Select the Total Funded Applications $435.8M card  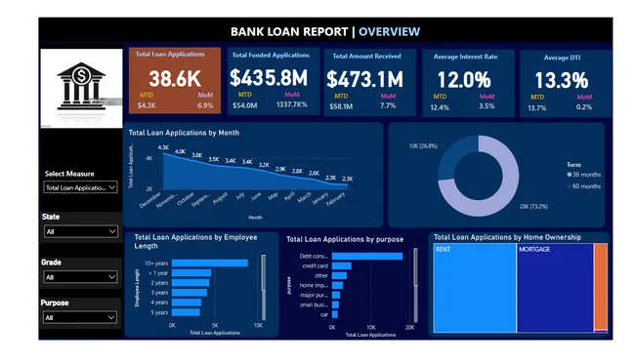click(x=274, y=81)
